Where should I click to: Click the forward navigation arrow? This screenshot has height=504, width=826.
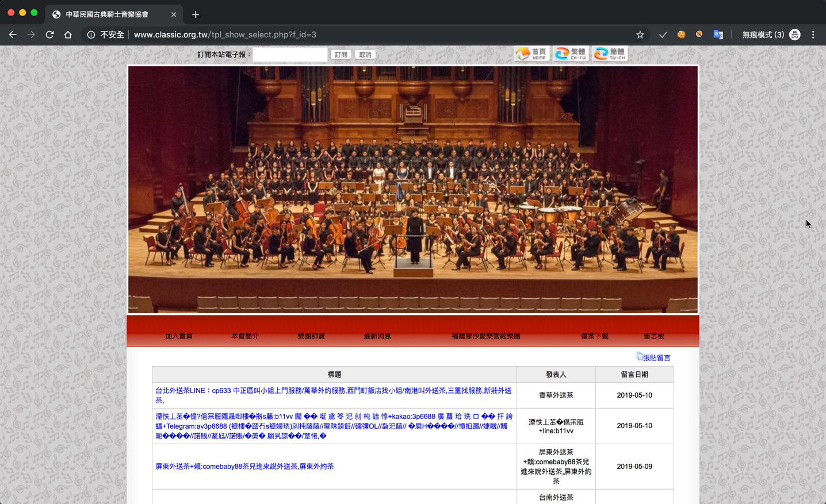pyautogui.click(x=31, y=34)
